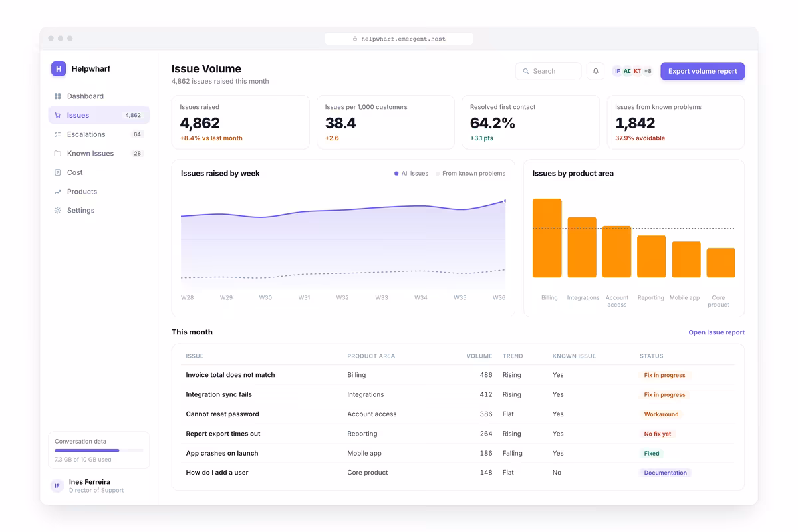Click the 486 volume value

pyautogui.click(x=486, y=375)
